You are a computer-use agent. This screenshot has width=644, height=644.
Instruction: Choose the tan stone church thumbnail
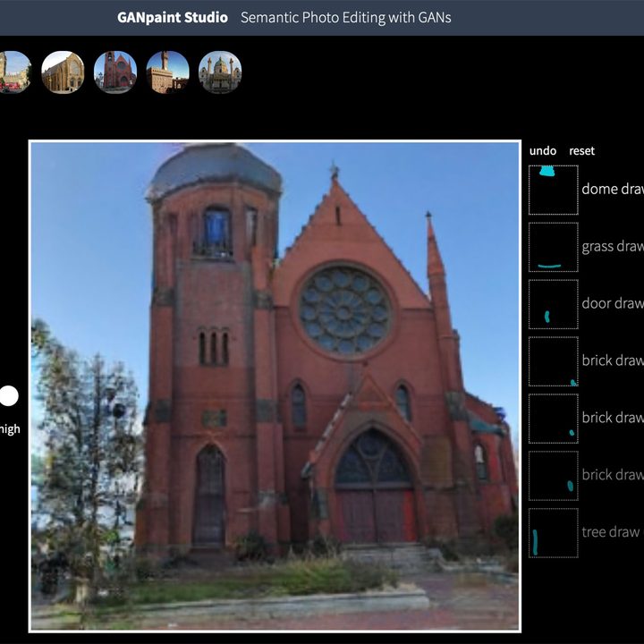pos(63,72)
